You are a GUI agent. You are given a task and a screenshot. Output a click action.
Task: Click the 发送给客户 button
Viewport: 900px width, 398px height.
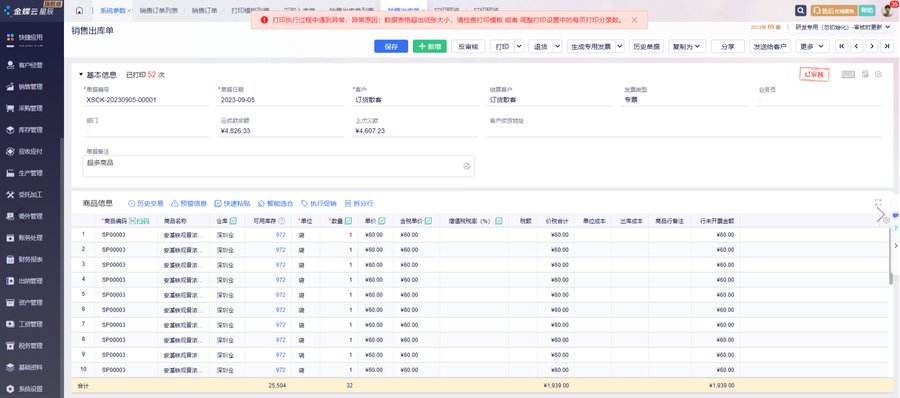click(x=770, y=47)
